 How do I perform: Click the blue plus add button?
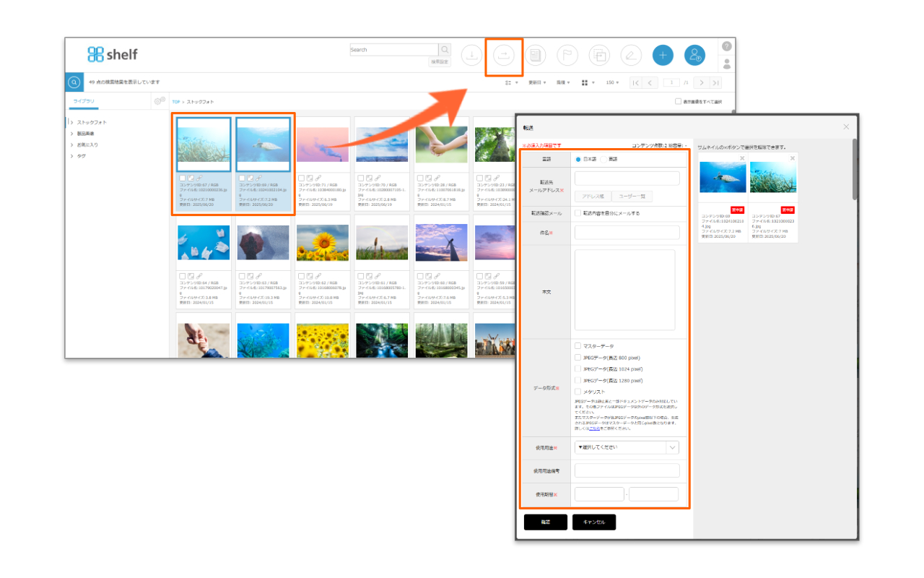point(663,56)
